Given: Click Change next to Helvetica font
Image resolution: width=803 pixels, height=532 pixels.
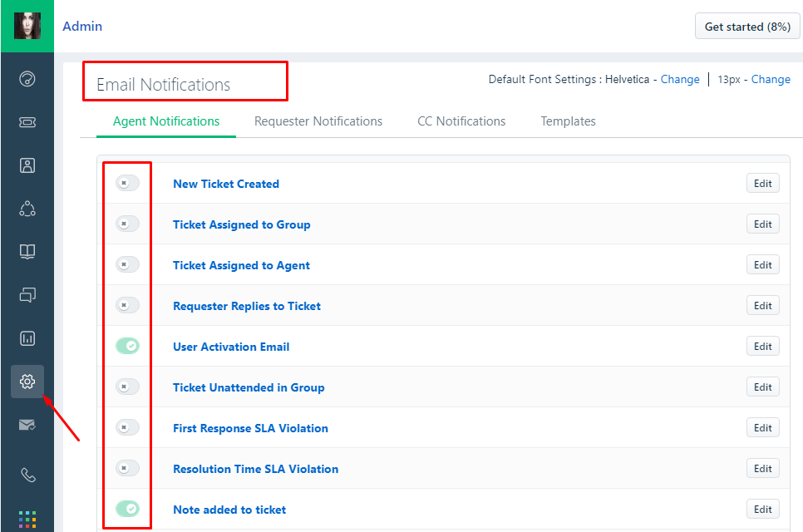Looking at the screenshot, I should click(680, 79).
